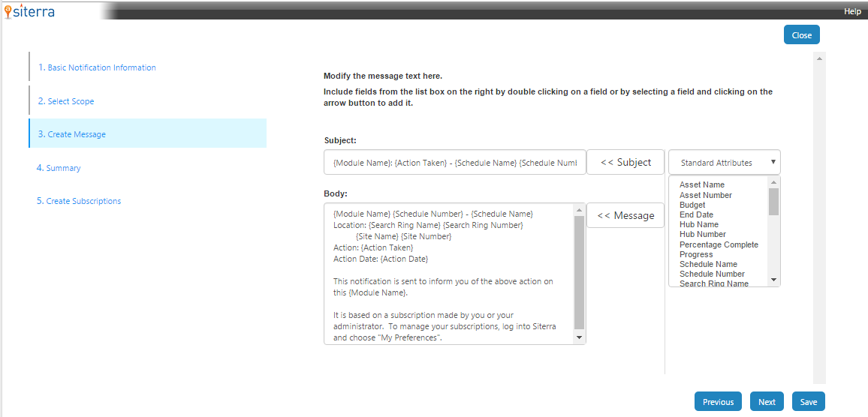Image resolution: width=868 pixels, height=417 pixels.
Task: Expand the Standard Attributes dropdown
Action: [724, 162]
